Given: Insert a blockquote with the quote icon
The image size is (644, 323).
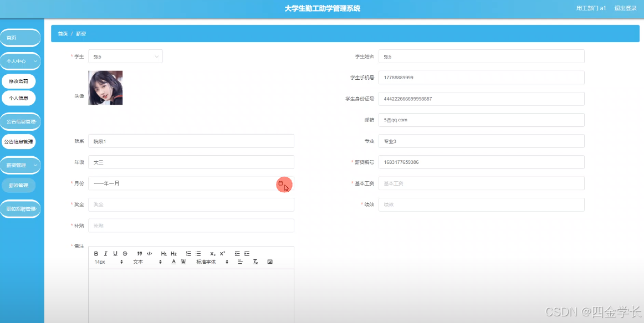Looking at the screenshot, I should point(140,254).
